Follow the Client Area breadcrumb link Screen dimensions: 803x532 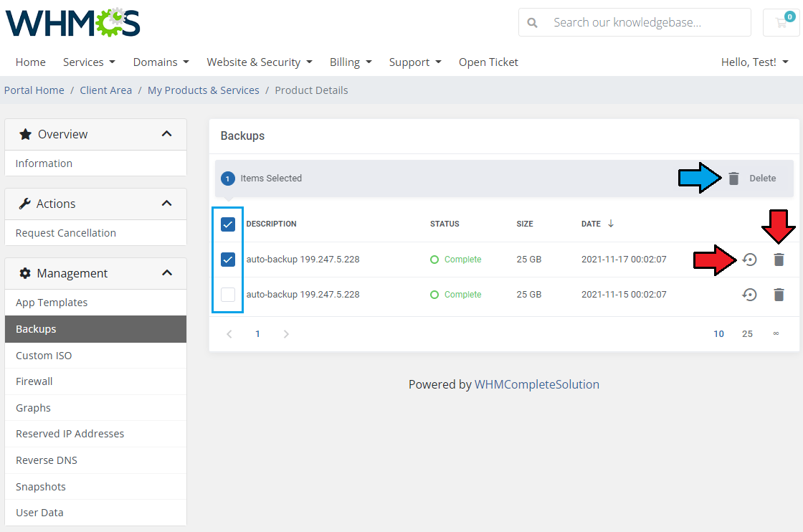coord(106,90)
